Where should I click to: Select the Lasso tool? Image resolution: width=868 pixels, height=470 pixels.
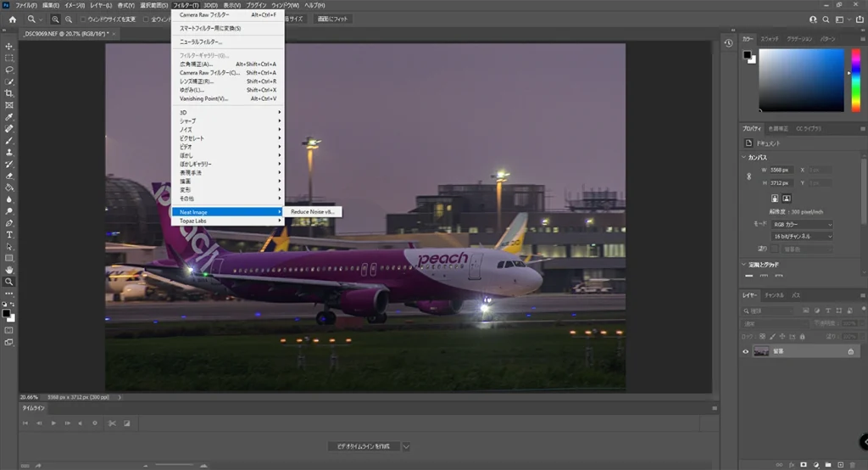click(9, 70)
